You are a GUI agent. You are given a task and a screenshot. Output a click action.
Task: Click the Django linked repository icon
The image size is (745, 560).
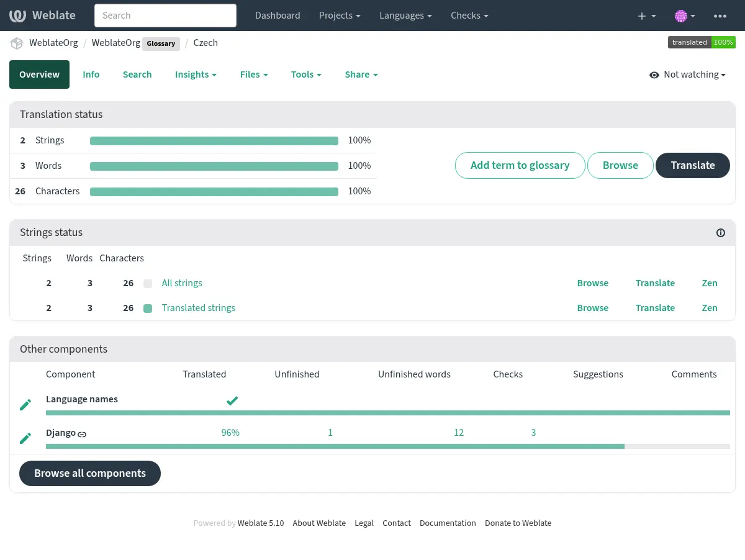(x=82, y=434)
